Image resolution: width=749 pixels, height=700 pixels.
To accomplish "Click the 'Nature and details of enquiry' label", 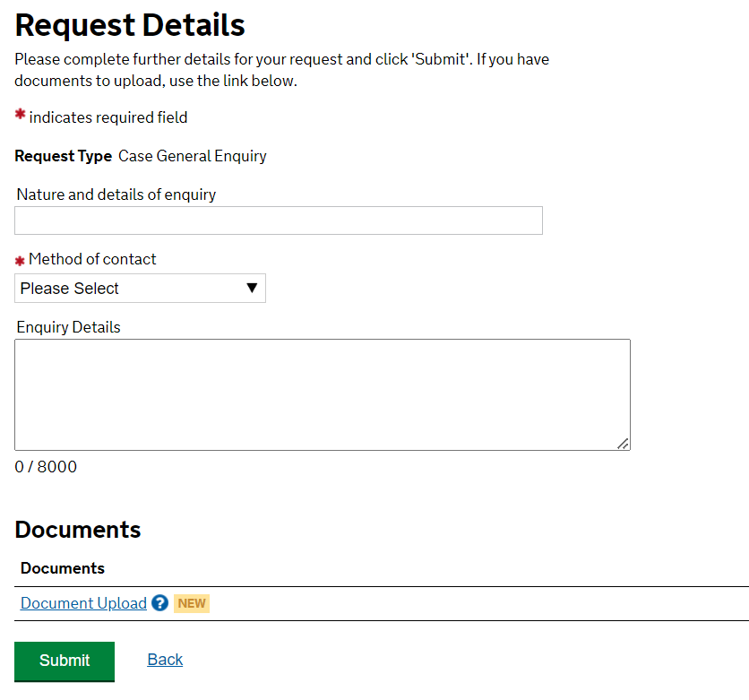I will tap(116, 194).
